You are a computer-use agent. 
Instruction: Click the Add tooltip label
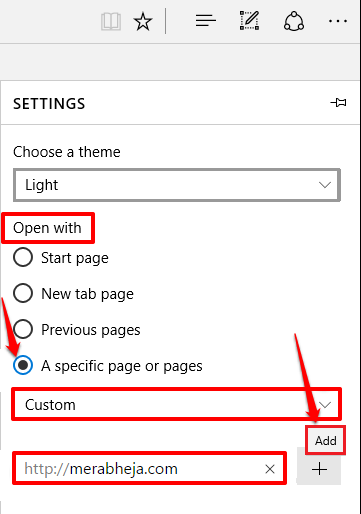(x=326, y=441)
